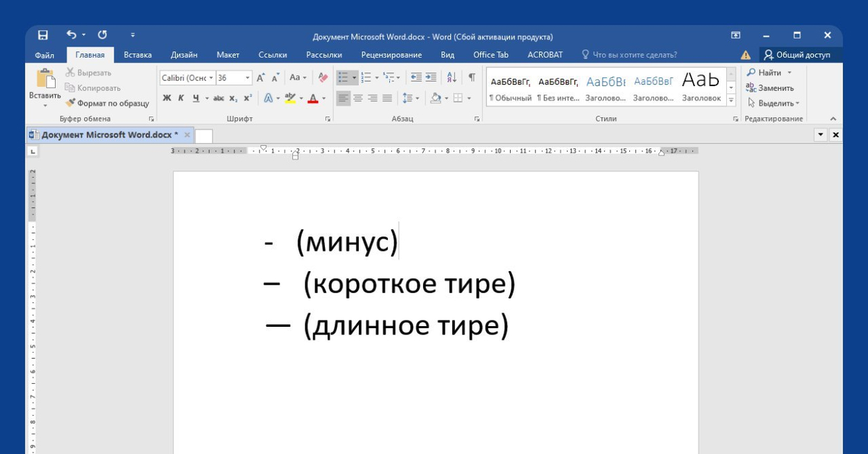
Task: Switch to the Рецензирование tab
Action: tap(391, 55)
